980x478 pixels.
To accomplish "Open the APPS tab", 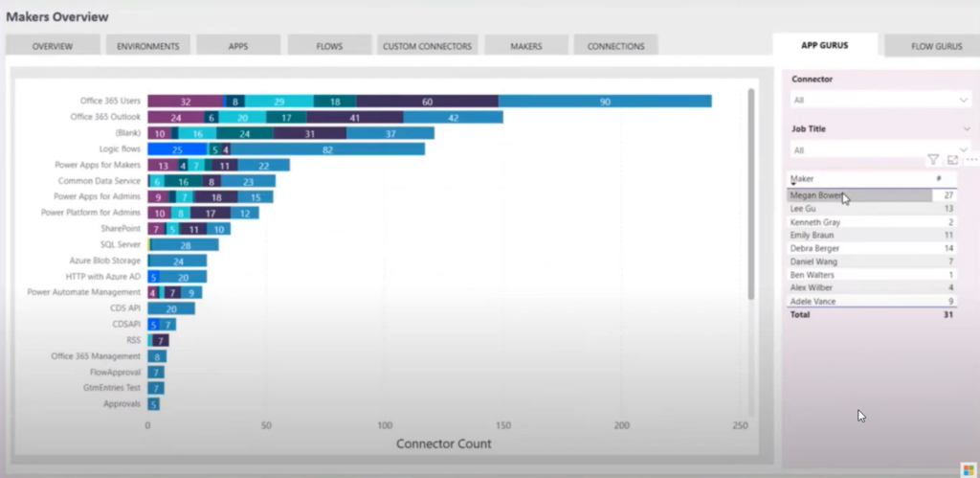I will click(x=238, y=46).
